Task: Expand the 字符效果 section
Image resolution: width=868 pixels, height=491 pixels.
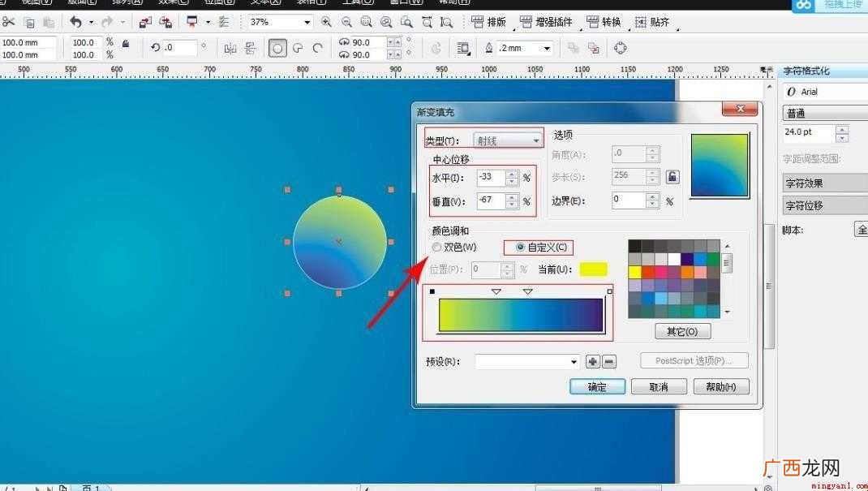Action: 825,183
